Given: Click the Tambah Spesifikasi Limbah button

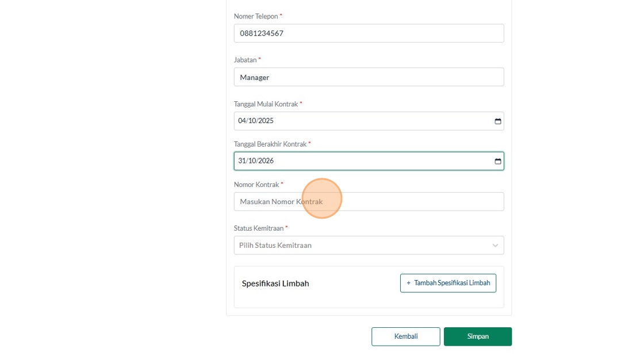Looking at the screenshot, I should 448,283.
